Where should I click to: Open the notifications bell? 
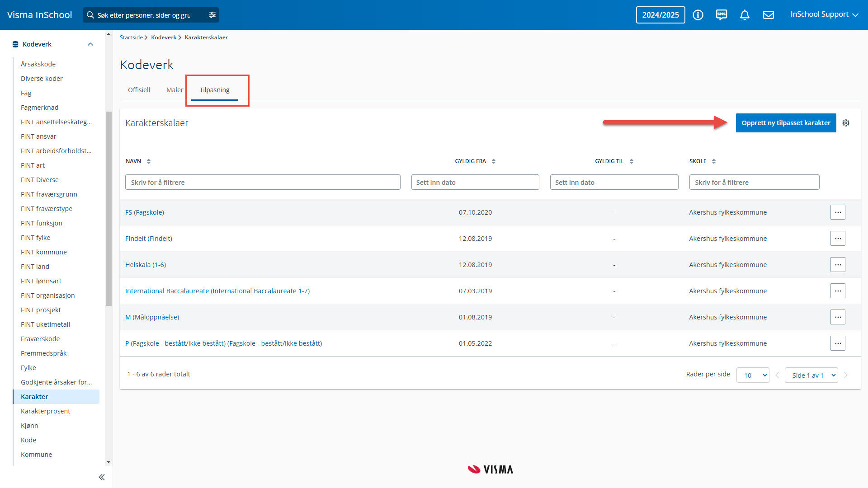coord(745,15)
